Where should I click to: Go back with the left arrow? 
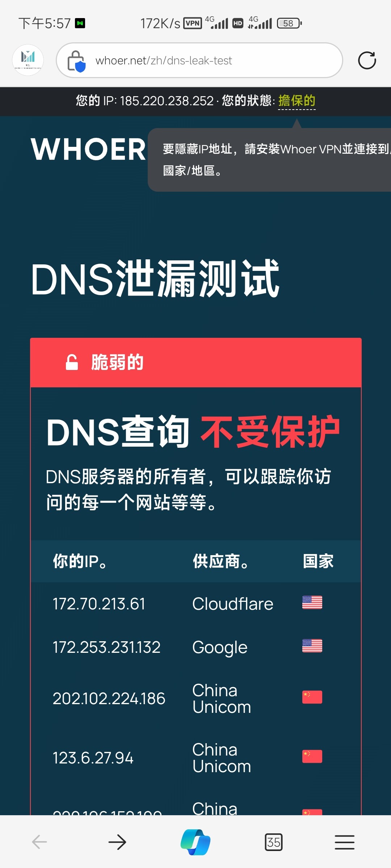pos(39,842)
